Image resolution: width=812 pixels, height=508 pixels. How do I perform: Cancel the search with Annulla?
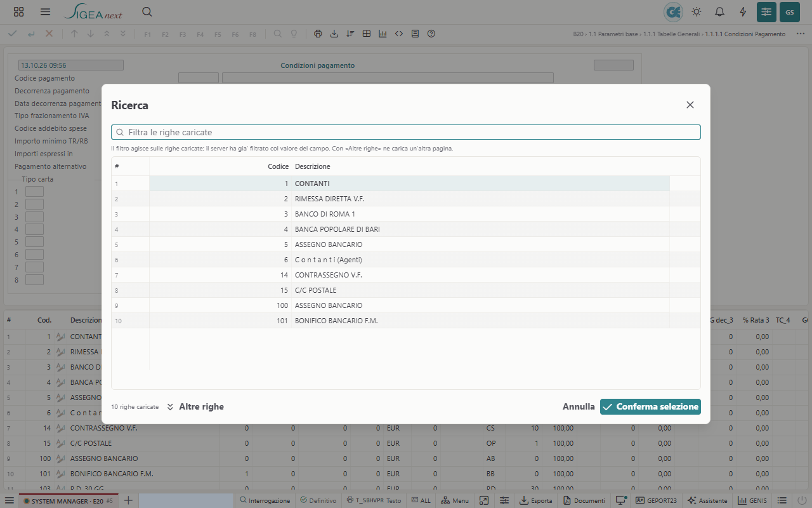(x=579, y=406)
